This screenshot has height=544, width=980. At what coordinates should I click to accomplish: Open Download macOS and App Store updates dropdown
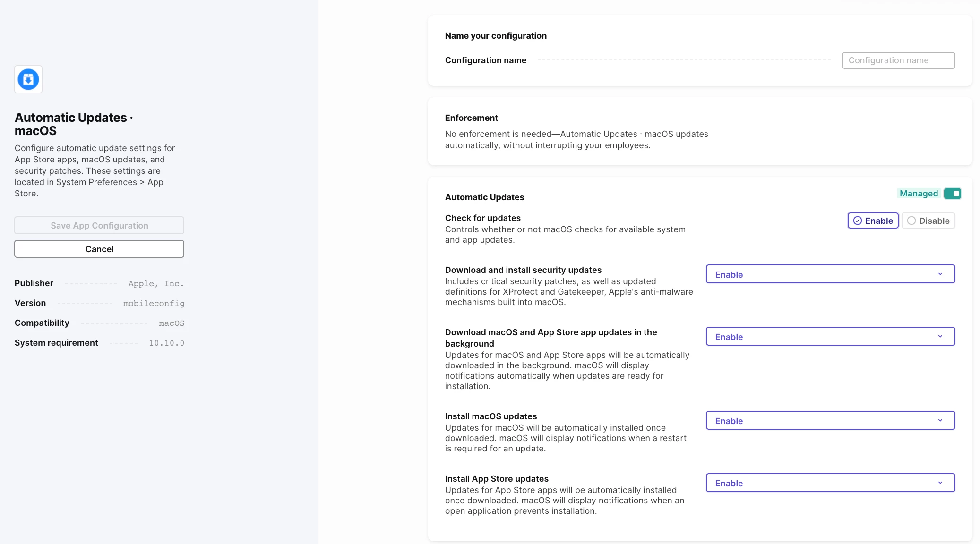830,336
